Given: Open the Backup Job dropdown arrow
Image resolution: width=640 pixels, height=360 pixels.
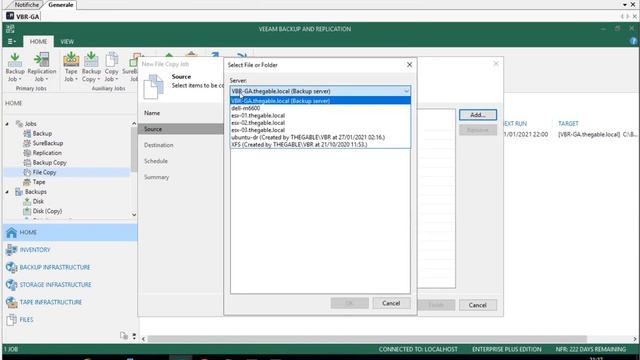Looking at the screenshot, I should (x=20, y=79).
